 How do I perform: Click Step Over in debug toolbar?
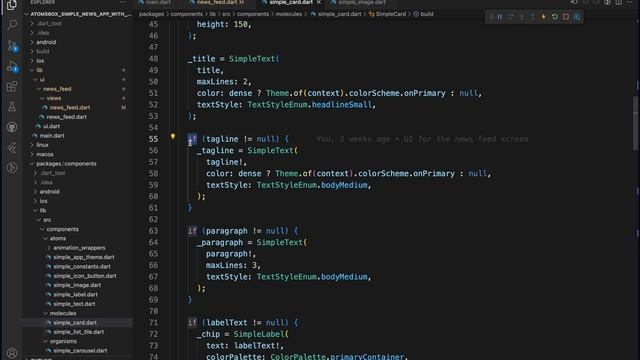(511, 17)
